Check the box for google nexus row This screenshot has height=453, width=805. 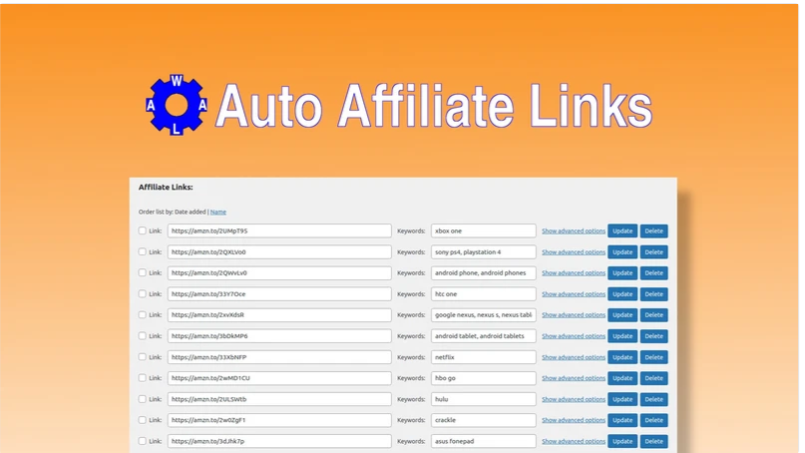click(x=142, y=315)
